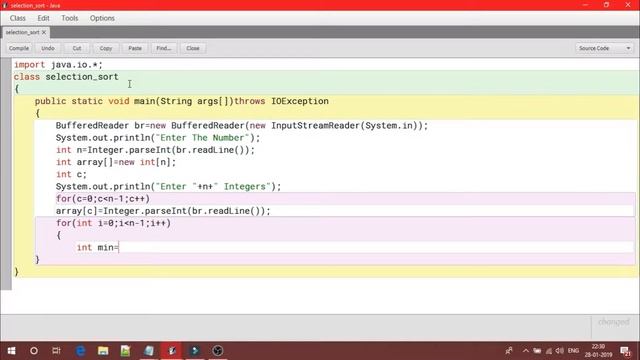
Task: Close the BlueJ editor window
Action: 628,5
